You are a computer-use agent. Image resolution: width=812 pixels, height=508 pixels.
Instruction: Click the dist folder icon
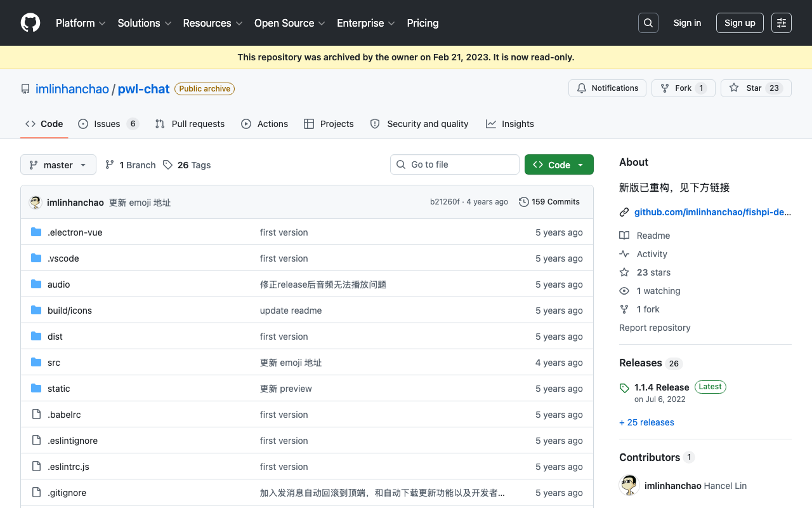coord(36,337)
